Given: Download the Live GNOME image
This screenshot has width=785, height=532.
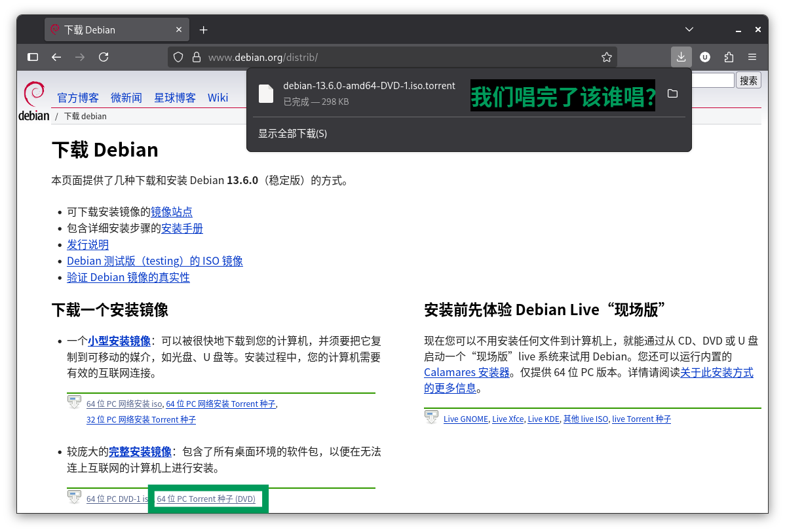Looking at the screenshot, I should click(x=466, y=419).
